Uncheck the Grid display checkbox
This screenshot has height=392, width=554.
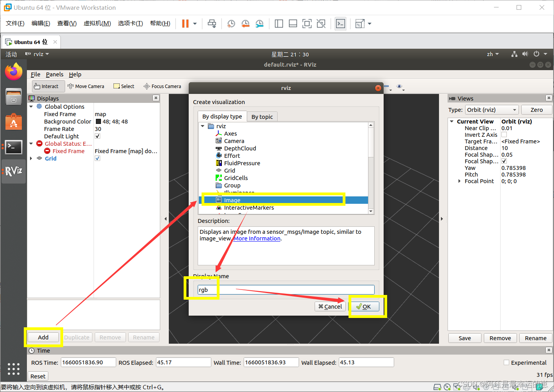pyautogui.click(x=97, y=158)
